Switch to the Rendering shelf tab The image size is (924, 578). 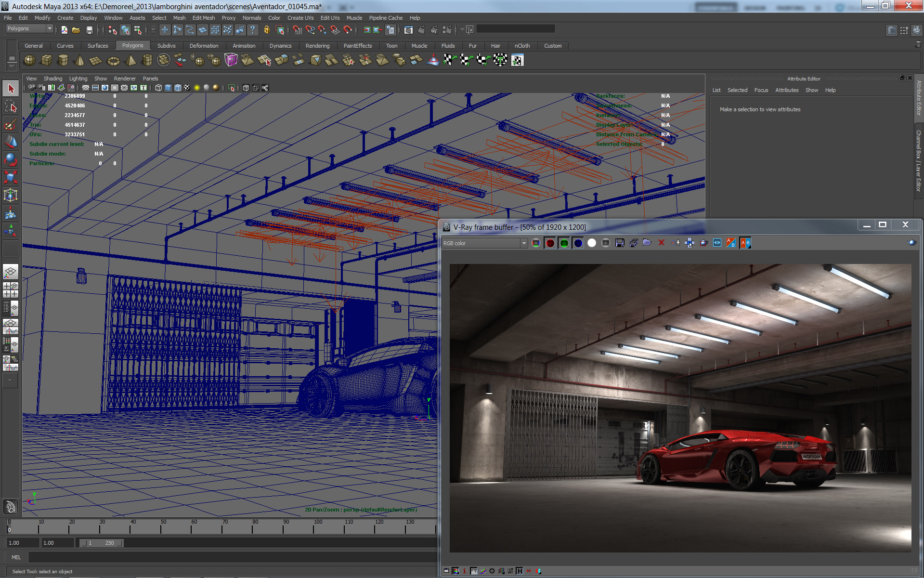click(317, 46)
